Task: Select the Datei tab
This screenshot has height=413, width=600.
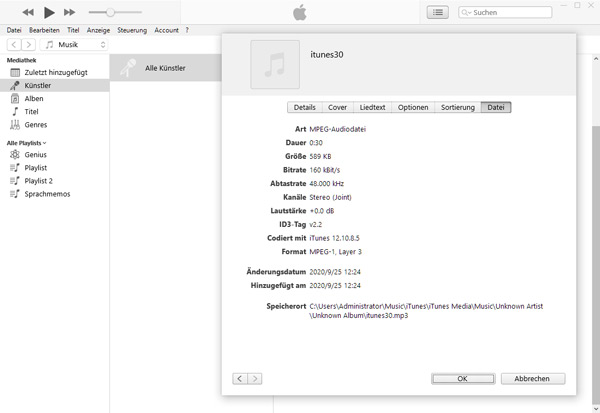Action: (x=496, y=108)
